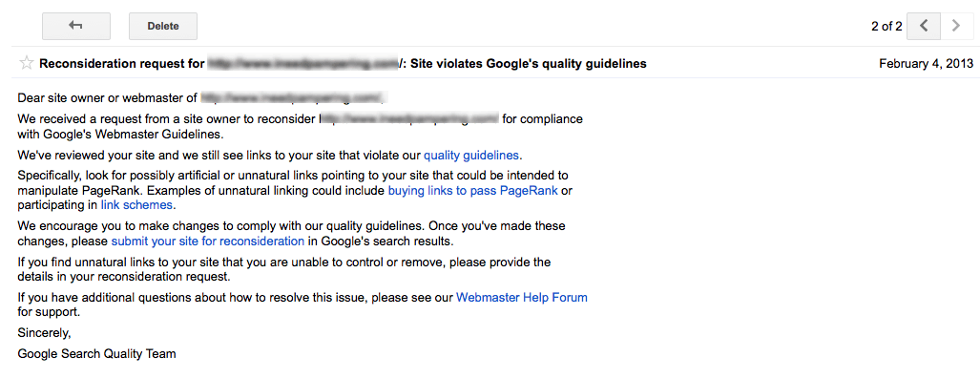Click the email subject line

[x=343, y=63]
